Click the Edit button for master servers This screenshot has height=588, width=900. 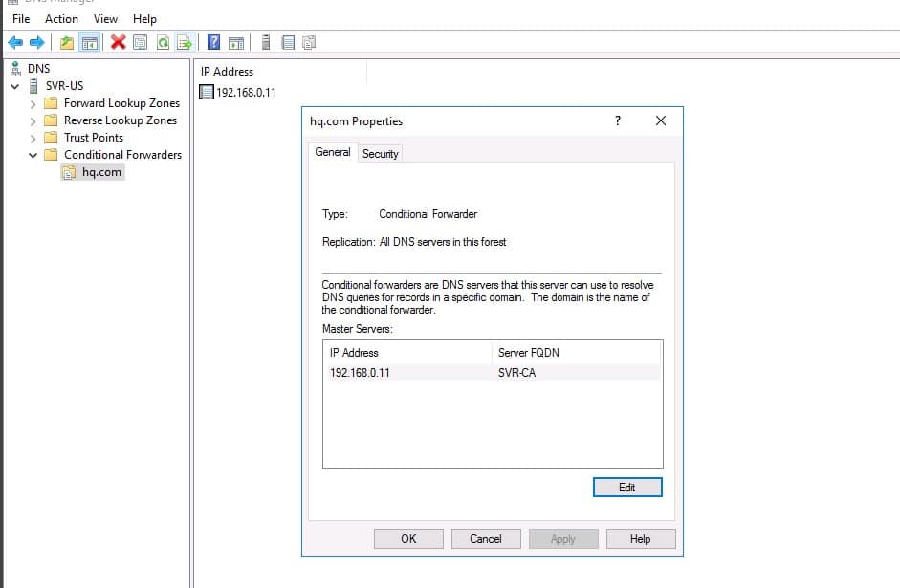626,488
